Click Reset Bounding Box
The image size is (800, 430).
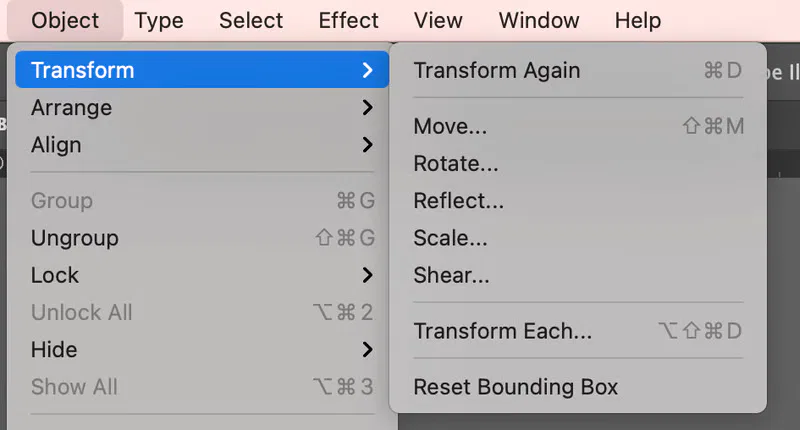tap(578, 387)
